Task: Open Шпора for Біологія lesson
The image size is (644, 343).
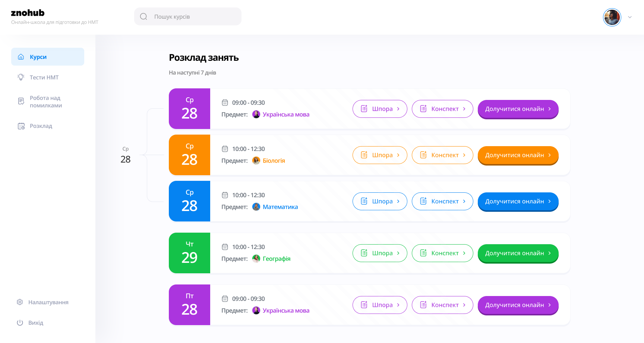Action: [380, 155]
